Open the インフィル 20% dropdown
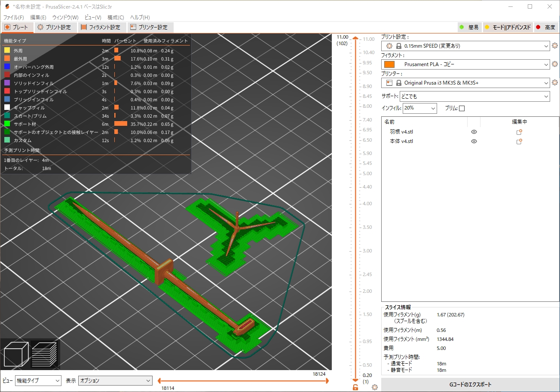 point(420,108)
